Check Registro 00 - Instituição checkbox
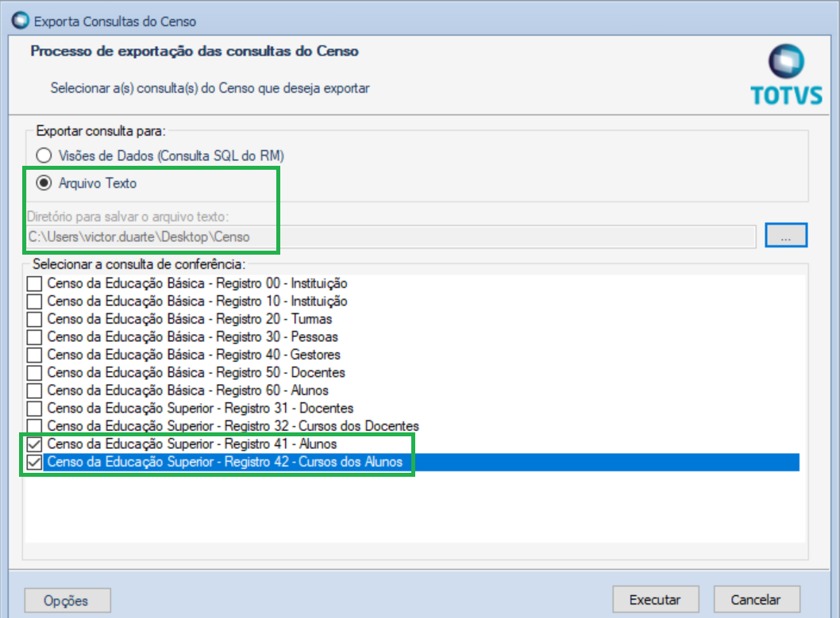 (x=34, y=283)
